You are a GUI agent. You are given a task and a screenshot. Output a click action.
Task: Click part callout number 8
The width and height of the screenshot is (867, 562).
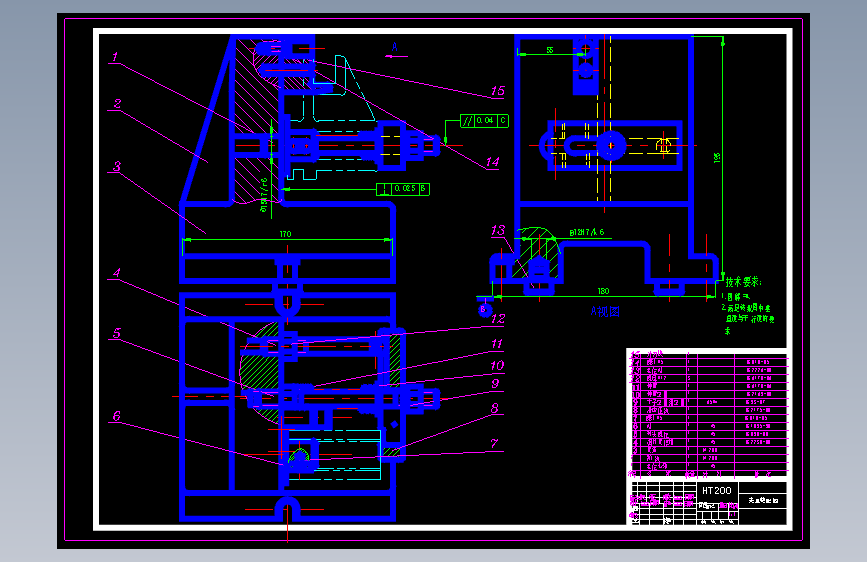[x=495, y=408]
